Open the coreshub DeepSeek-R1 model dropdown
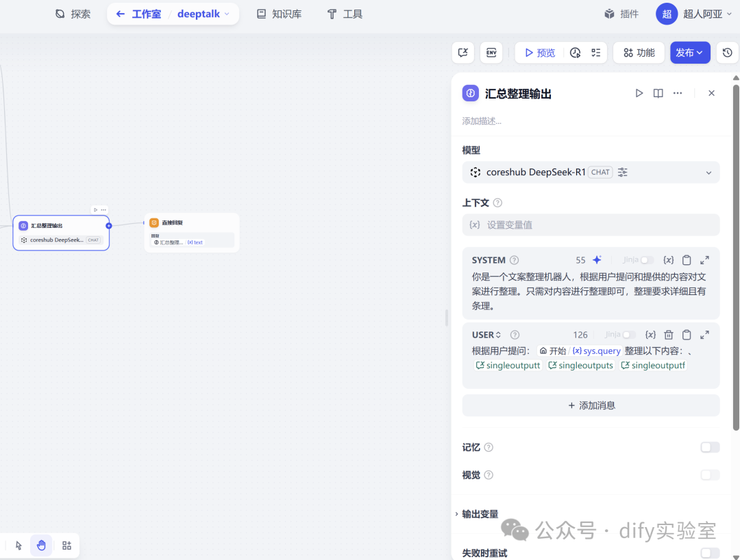The height and width of the screenshot is (560, 740). point(591,172)
